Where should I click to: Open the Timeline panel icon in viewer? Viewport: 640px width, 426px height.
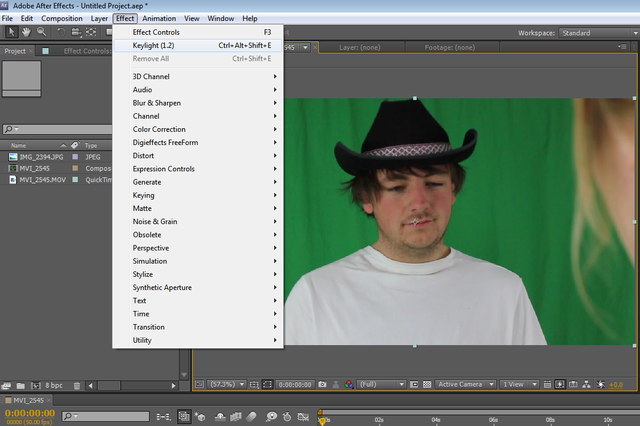[x=573, y=384]
